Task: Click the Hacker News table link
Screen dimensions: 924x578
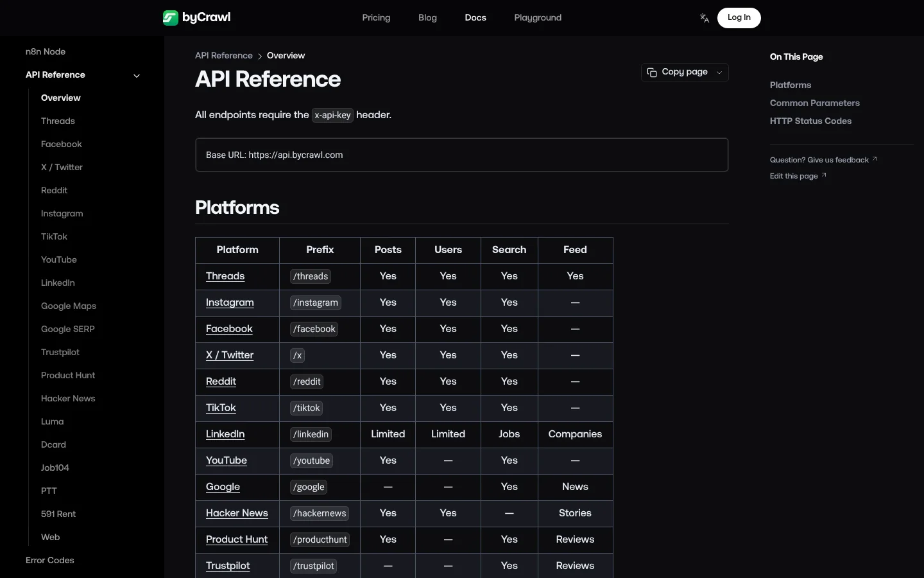Action: point(237,513)
